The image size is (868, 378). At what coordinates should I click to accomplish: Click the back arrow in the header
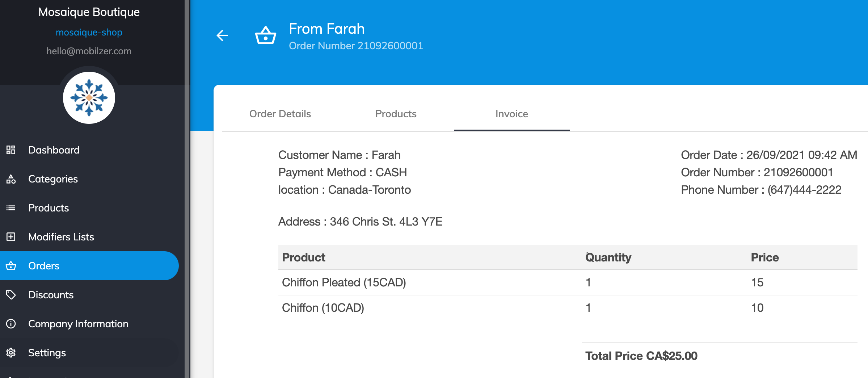(x=222, y=35)
